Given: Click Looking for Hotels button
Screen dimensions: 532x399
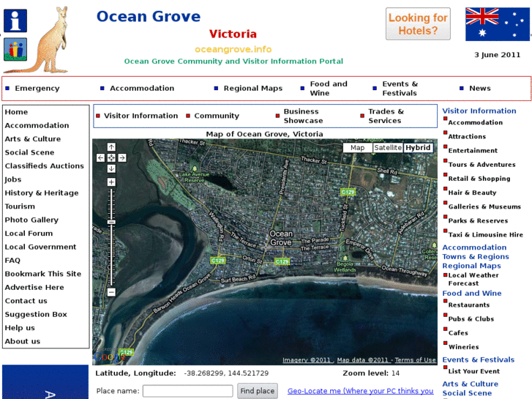Looking at the screenshot, I should 418,24.
